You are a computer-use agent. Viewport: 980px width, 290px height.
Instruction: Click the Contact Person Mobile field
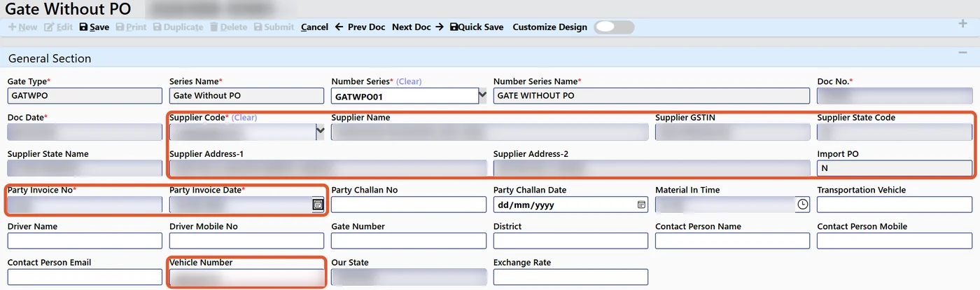[895, 241]
